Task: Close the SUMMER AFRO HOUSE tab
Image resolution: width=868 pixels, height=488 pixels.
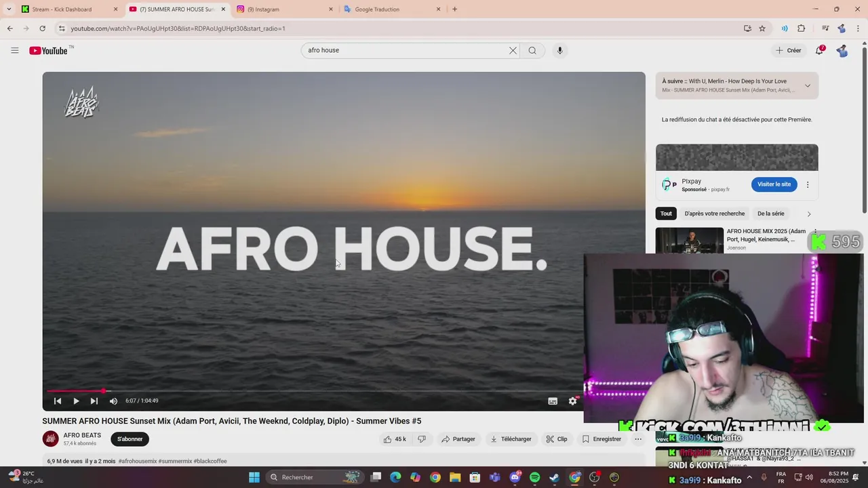Action: pos(223,9)
